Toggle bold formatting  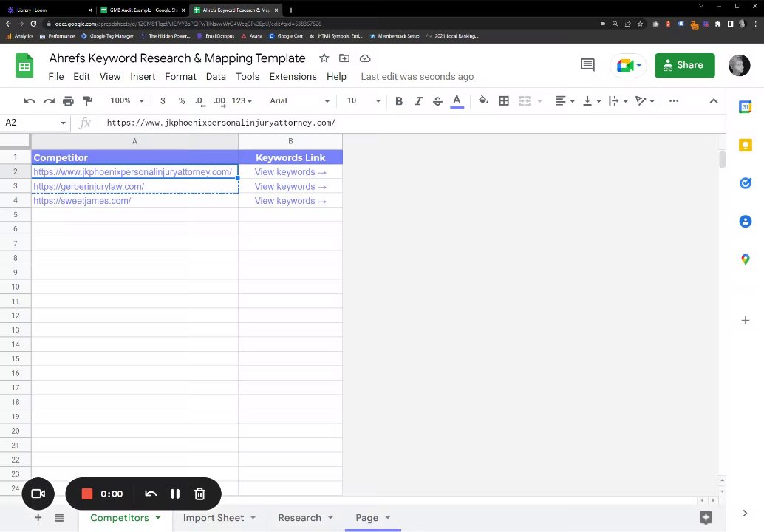[399, 100]
